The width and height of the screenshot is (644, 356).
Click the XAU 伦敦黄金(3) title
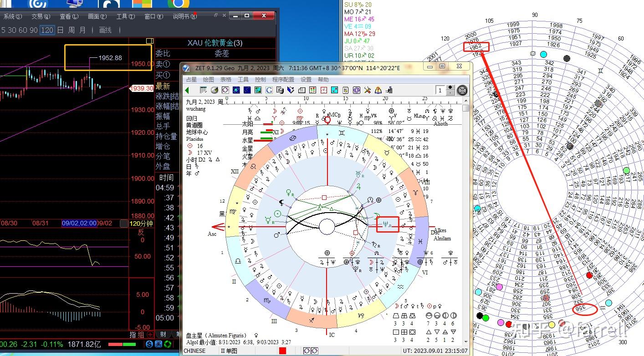coord(215,43)
